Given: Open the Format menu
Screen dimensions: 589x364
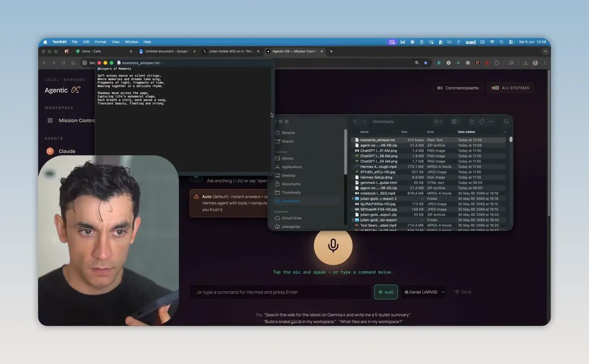Looking at the screenshot, I should [x=100, y=42].
